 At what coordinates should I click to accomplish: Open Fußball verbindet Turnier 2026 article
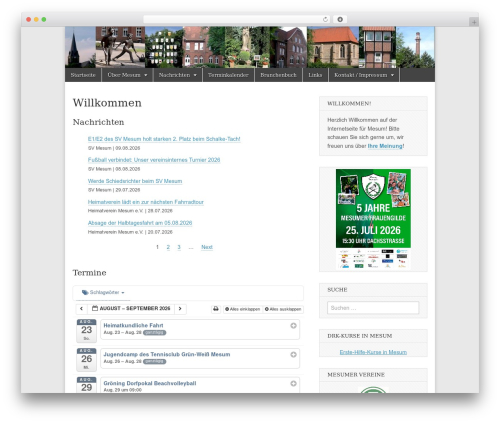pos(154,160)
